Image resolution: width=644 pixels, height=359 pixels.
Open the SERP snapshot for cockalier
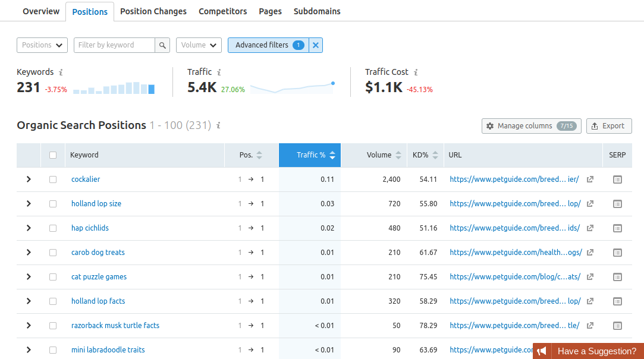617,179
